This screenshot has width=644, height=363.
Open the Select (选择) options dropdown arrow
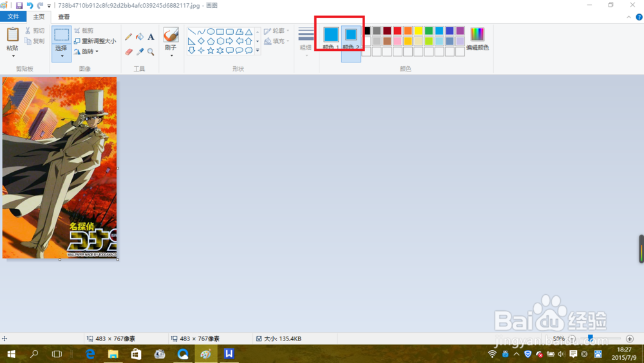(x=62, y=56)
